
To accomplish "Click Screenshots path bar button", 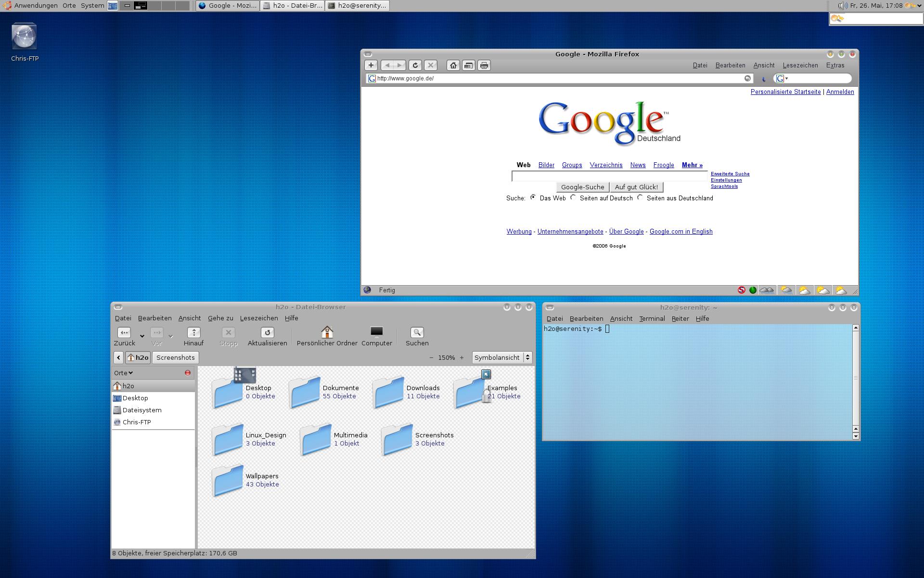I will (x=175, y=357).
